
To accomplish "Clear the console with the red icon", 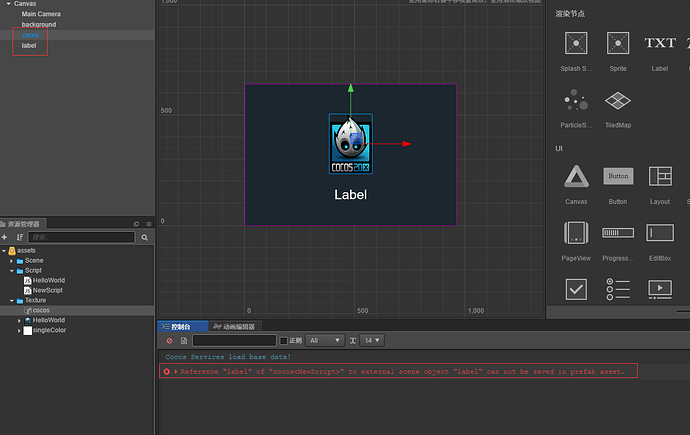I will [x=169, y=340].
